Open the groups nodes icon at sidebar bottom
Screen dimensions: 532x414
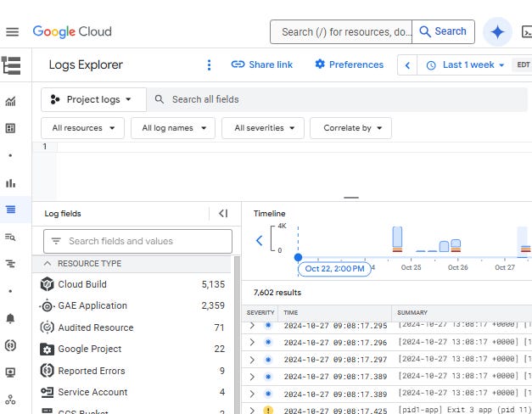10,400
